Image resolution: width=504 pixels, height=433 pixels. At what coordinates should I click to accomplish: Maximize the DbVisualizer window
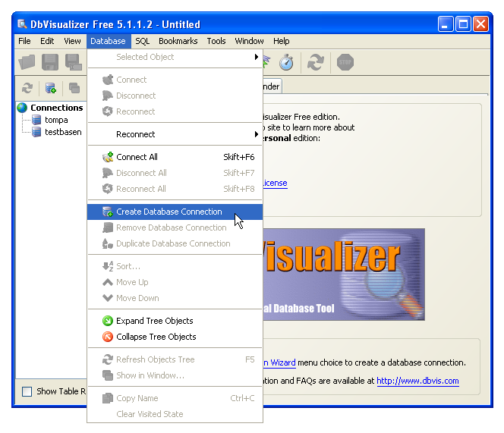(463, 24)
